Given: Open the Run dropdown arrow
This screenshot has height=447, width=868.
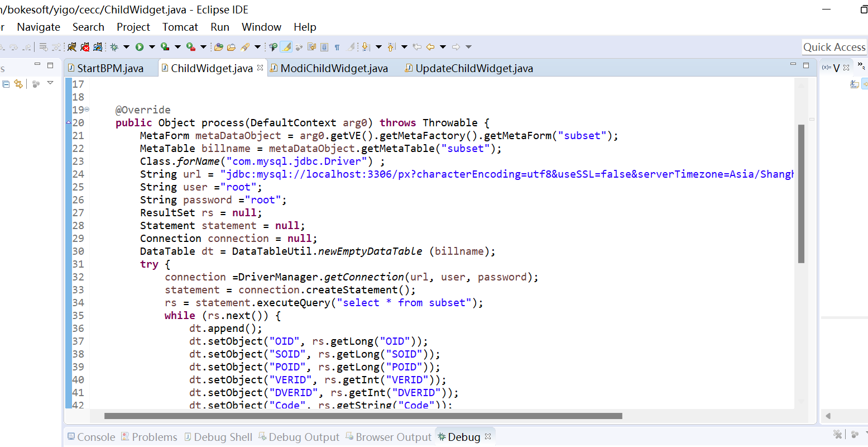Looking at the screenshot, I should point(152,47).
